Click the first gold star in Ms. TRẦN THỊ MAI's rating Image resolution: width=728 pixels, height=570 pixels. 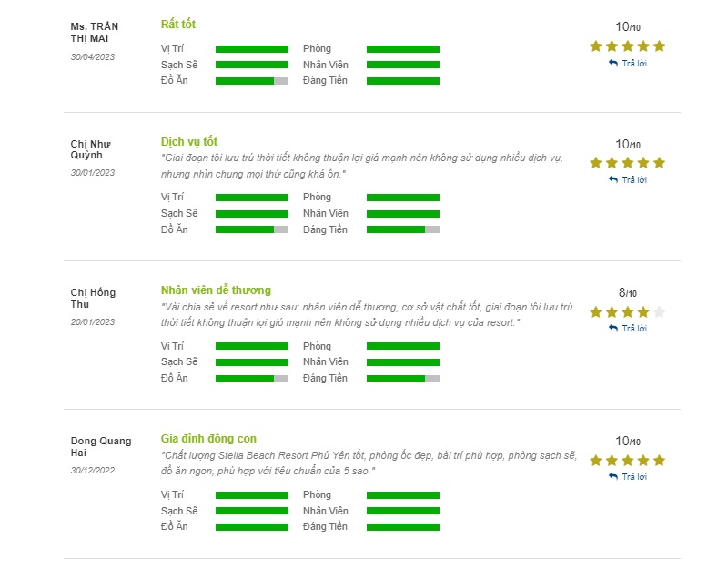coord(596,46)
